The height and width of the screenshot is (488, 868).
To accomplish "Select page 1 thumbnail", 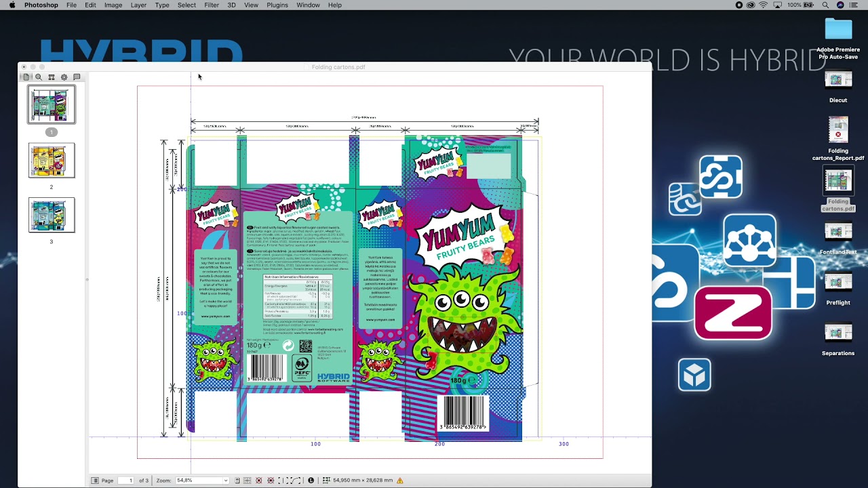I will click(52, 105).
